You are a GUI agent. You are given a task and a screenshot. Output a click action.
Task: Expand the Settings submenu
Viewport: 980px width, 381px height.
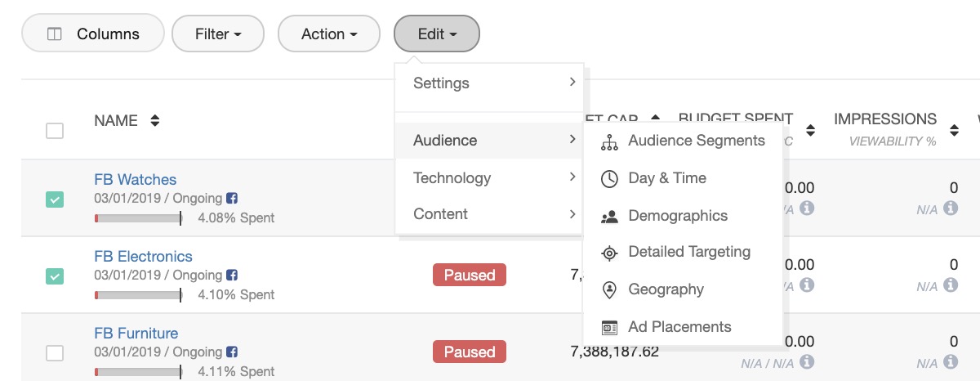[488, 83]
